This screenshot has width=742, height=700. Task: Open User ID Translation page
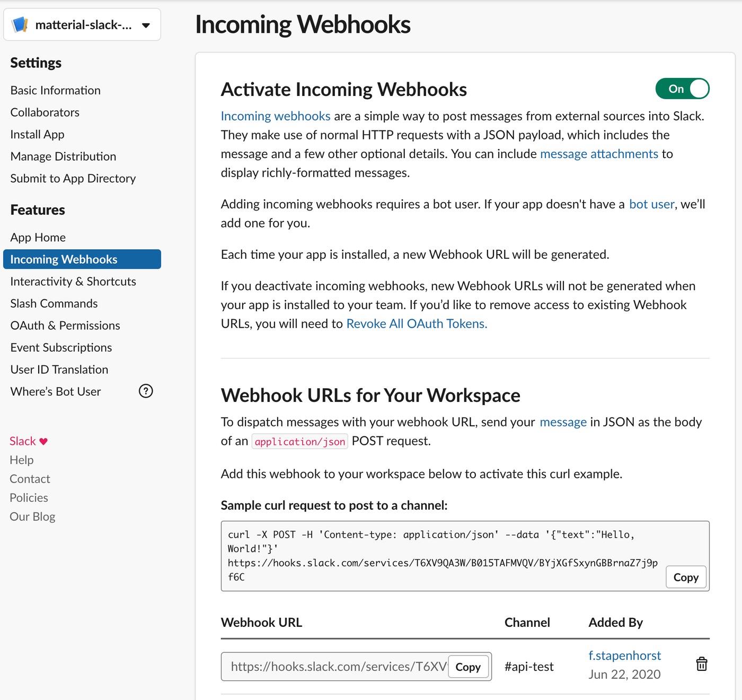(x=59, y=369)
